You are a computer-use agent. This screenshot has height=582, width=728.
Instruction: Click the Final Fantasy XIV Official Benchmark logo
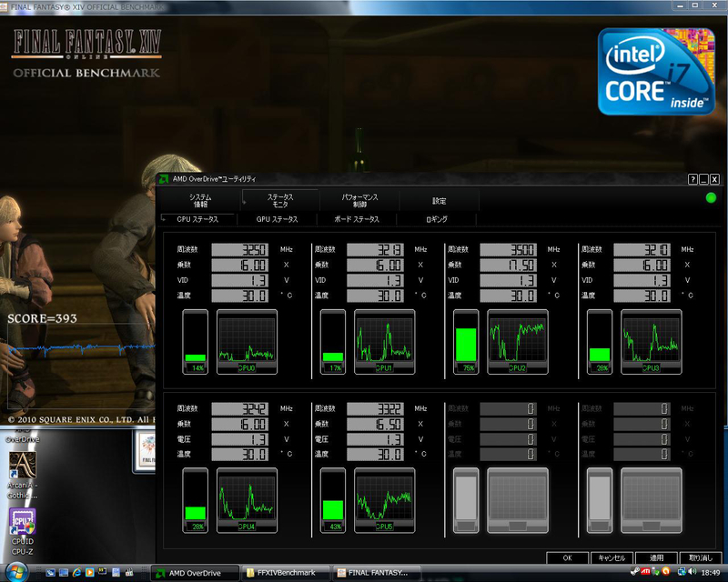[x=86, y=54]
